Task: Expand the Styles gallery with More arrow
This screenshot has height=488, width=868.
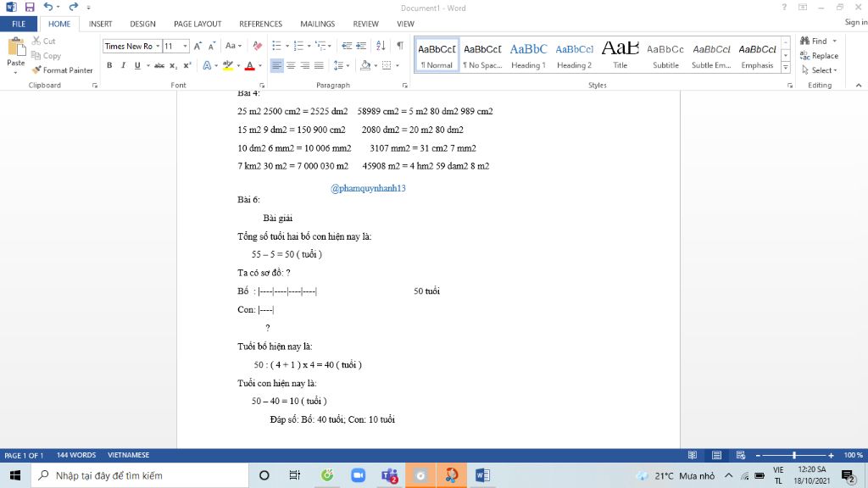Action: [786, 68]
